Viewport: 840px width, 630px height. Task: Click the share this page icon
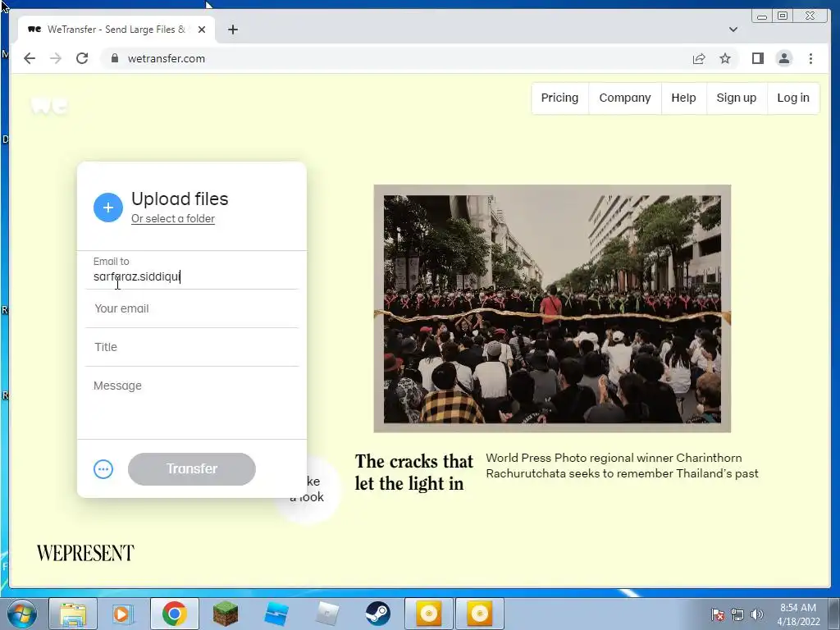click(699, 58)
